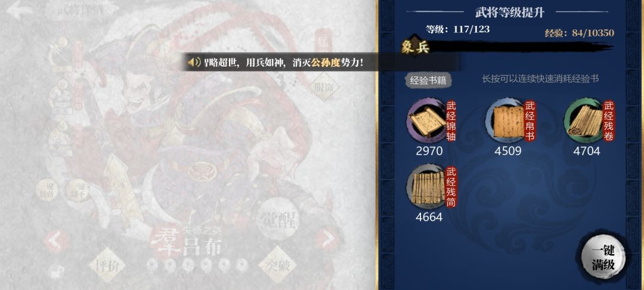The height and width of the screenshot is (290, 644).
Task: Go back with the top-left arrow
Action: [20, 10]
